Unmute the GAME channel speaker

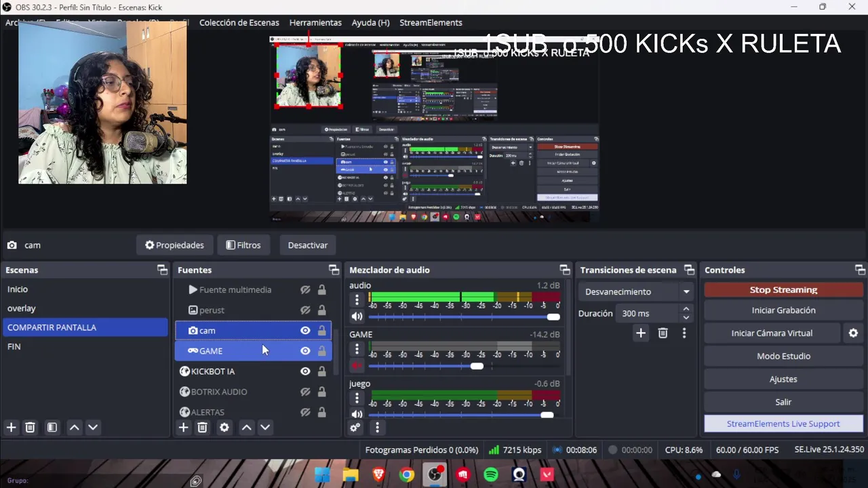pos(357,366)
